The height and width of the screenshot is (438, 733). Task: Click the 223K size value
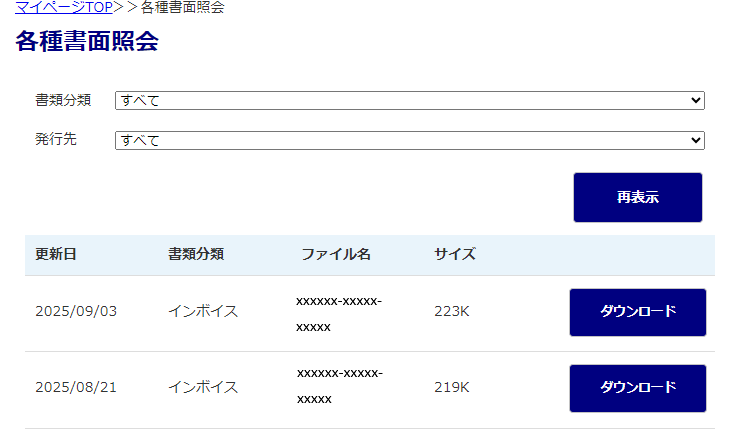[x=452, y=311]
